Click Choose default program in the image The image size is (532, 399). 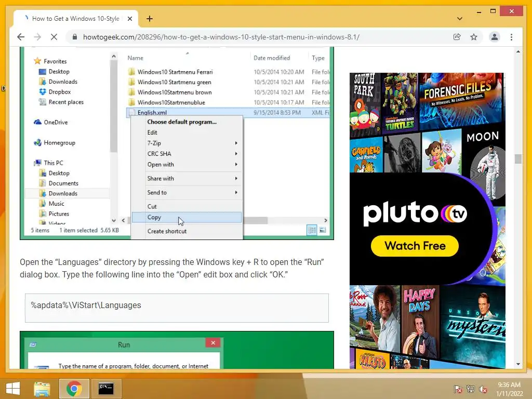click(182, 122)
